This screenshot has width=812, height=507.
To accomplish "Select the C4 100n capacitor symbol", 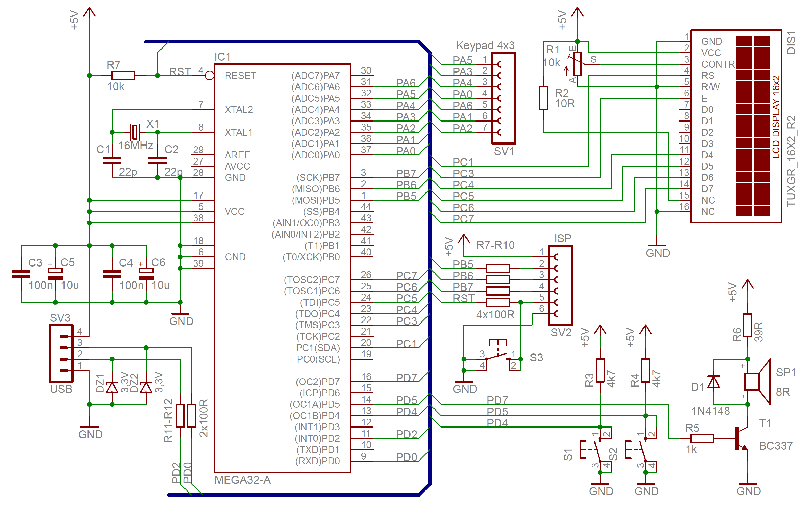I will (x=112, y=274).
